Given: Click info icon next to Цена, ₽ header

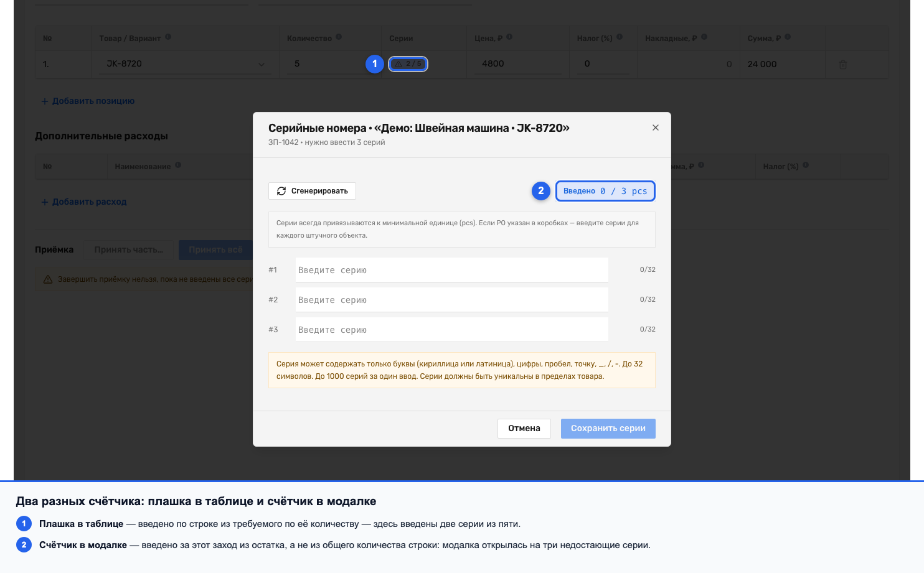Looking at the screenshot, I should 509,37.
